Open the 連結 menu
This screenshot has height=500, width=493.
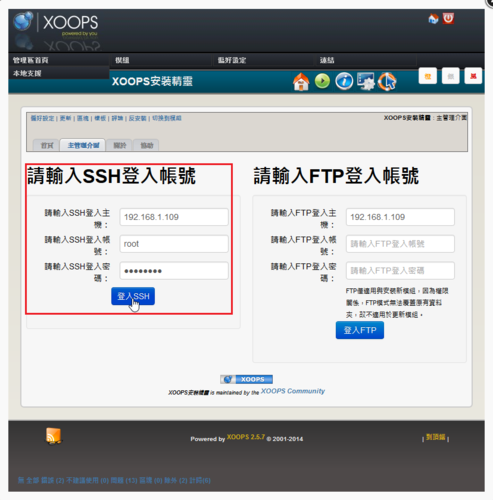[x=327, y=60]
